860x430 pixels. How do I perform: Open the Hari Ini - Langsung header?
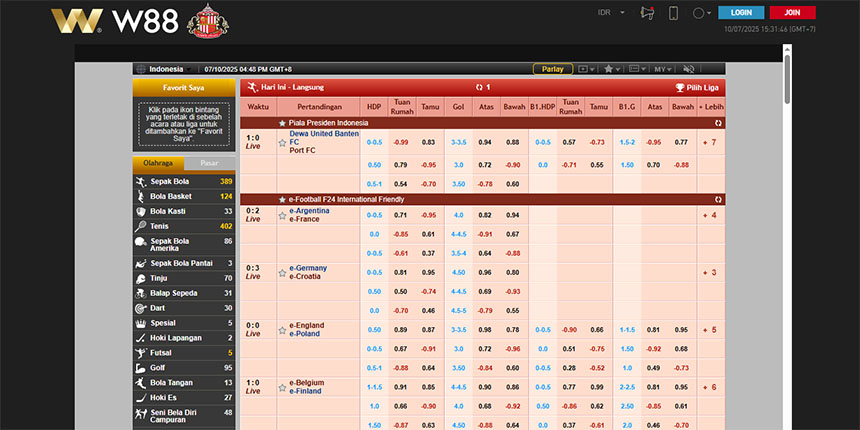click(293, 87)
